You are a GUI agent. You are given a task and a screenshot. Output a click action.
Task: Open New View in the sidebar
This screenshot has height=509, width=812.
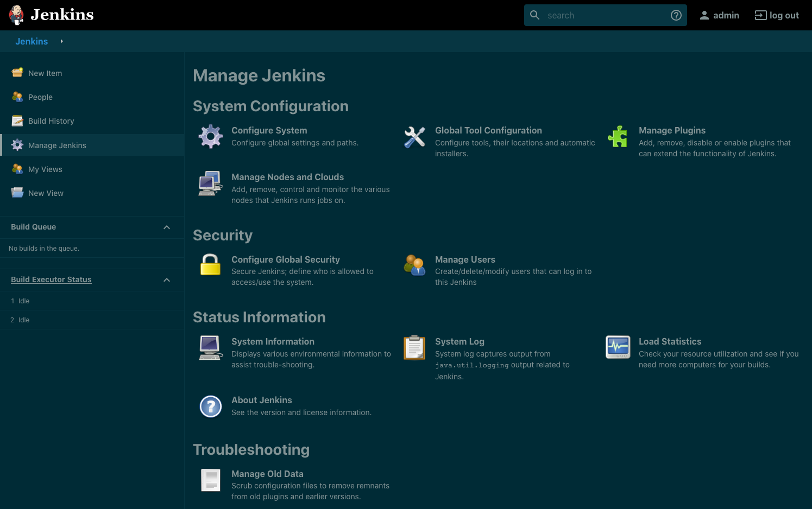46,193
